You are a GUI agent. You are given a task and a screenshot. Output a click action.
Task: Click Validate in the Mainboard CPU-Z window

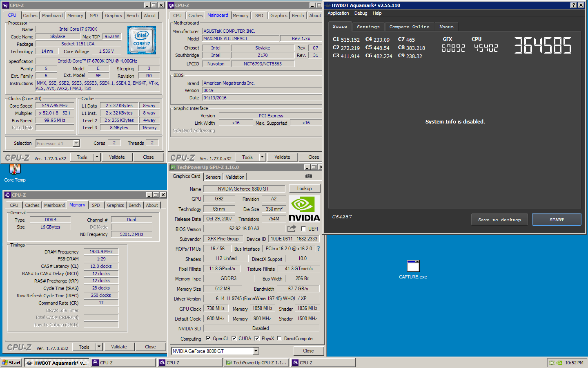click(x=282, y=157)
